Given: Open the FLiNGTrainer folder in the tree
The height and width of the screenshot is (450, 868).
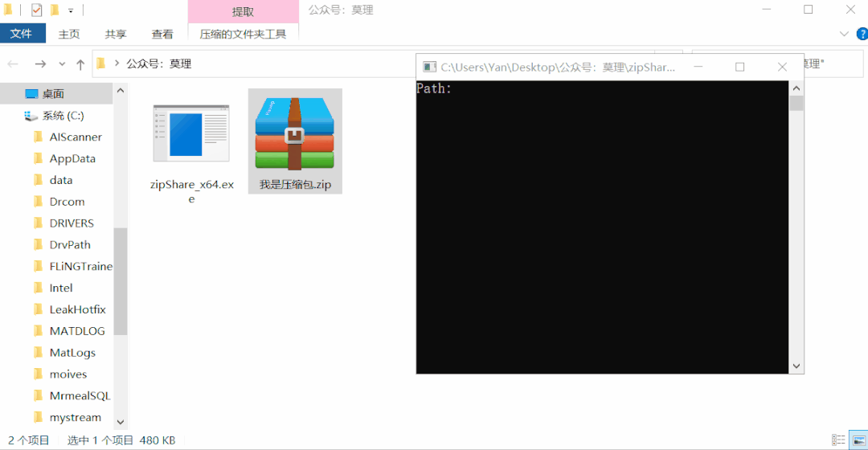Looking at the screenshot, I should tap(81, 266).
